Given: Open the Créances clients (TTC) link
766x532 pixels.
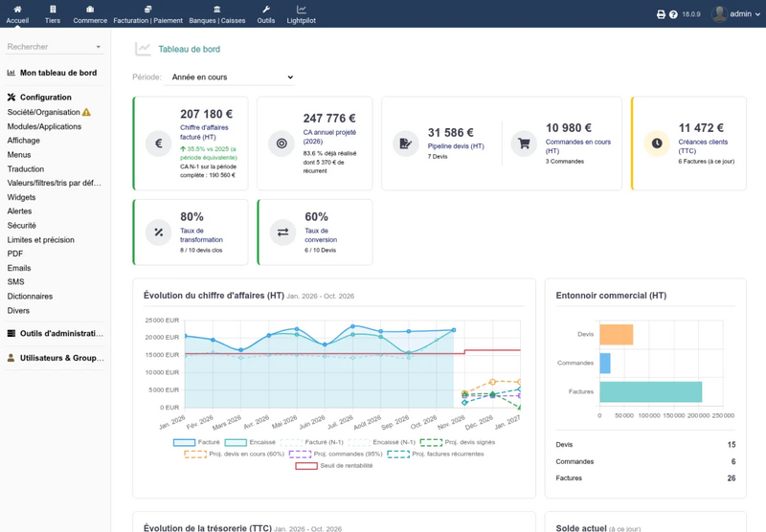Looking at the screenshot, I should (703, 146).
